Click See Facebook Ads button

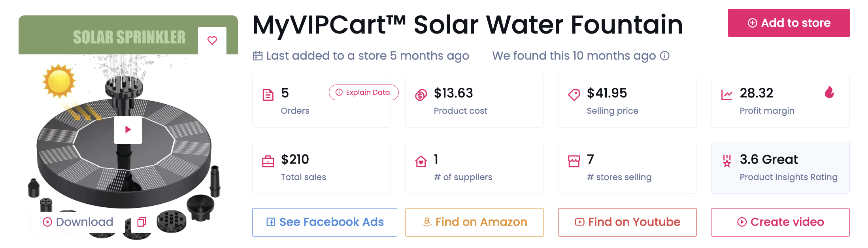[325, 222]
